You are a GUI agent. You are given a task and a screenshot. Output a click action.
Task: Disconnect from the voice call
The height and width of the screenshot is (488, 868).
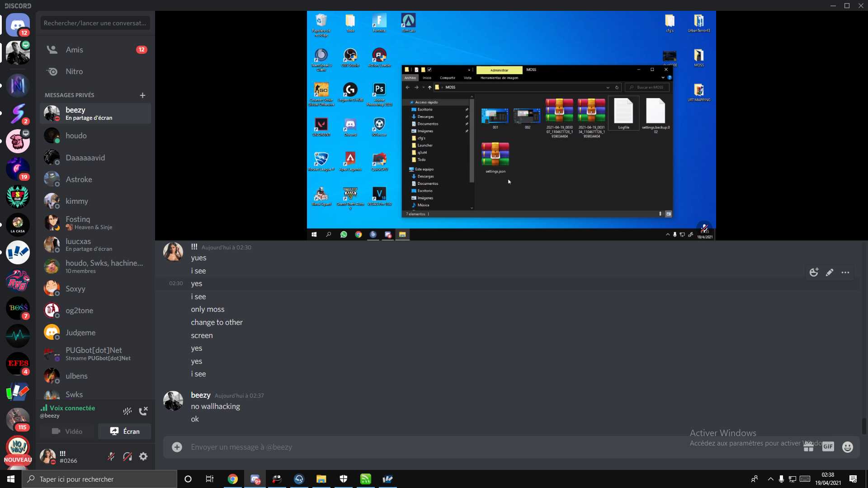pos(143,411)
